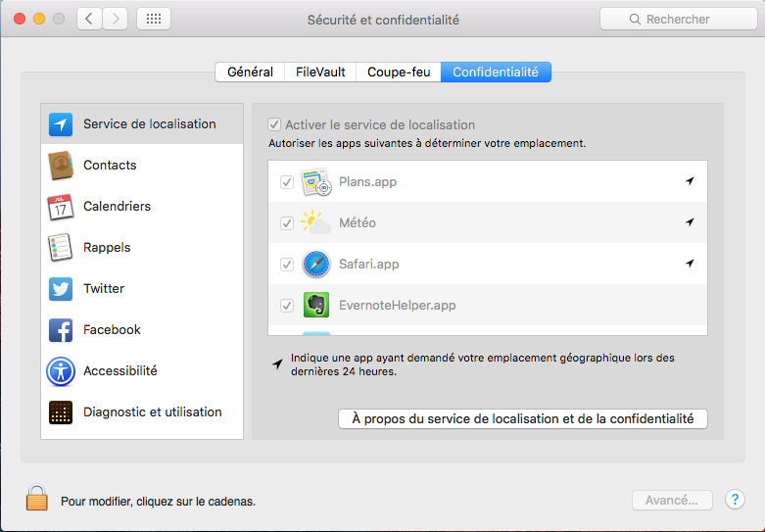This screenshot has height=532, width=765.
Task: Toggle the Plans.app location checkbox
Action: coord(287,182)
